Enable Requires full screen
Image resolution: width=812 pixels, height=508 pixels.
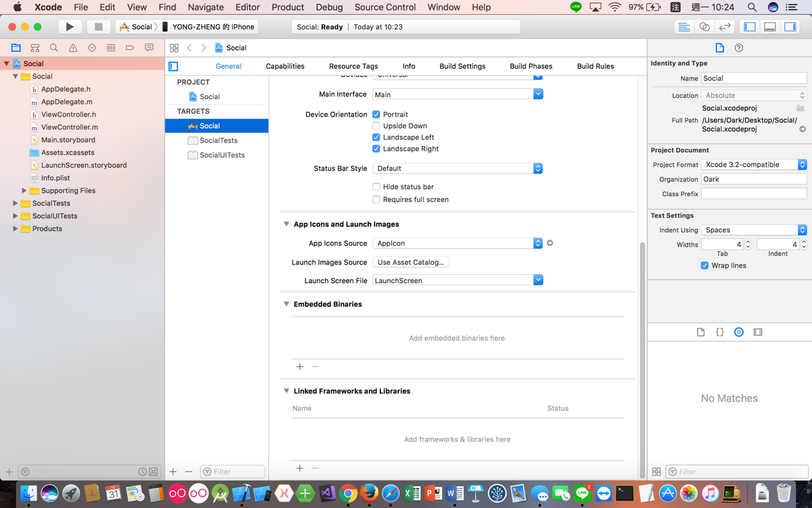376,200
